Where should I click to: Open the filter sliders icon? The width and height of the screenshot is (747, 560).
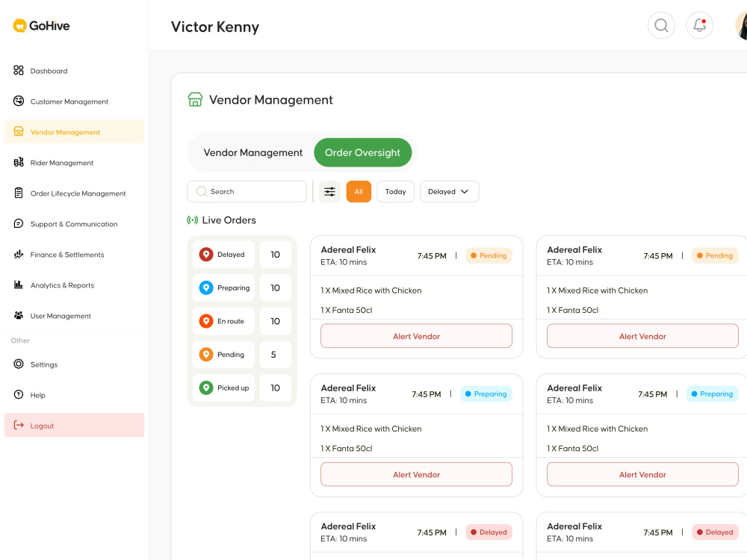point(329,191)
